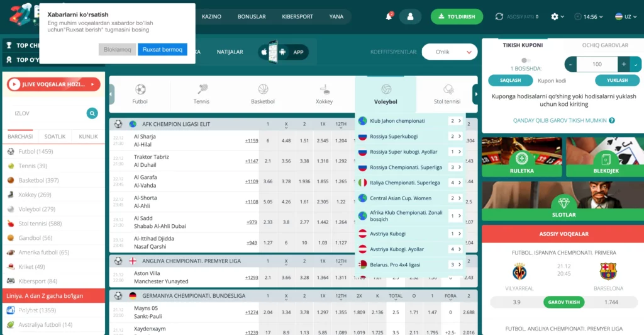Switch to OCHIQ GAROVLAR tab

605,45
